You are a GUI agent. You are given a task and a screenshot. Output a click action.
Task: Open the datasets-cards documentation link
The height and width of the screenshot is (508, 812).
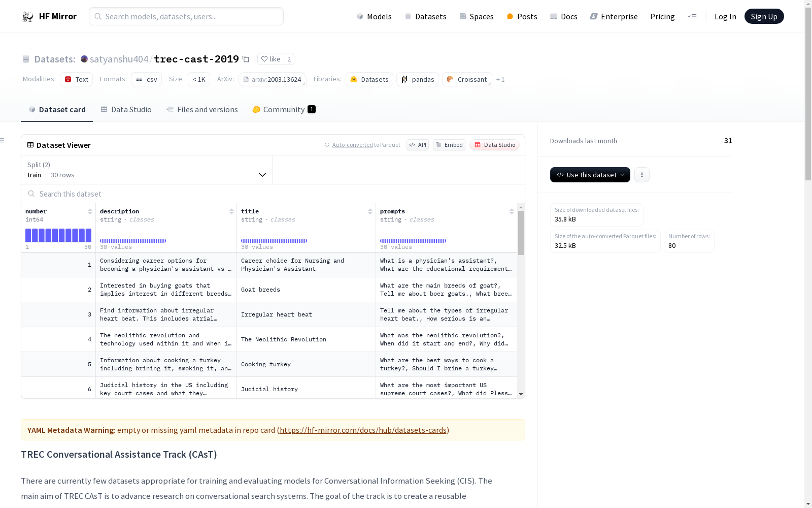(363, 430)
